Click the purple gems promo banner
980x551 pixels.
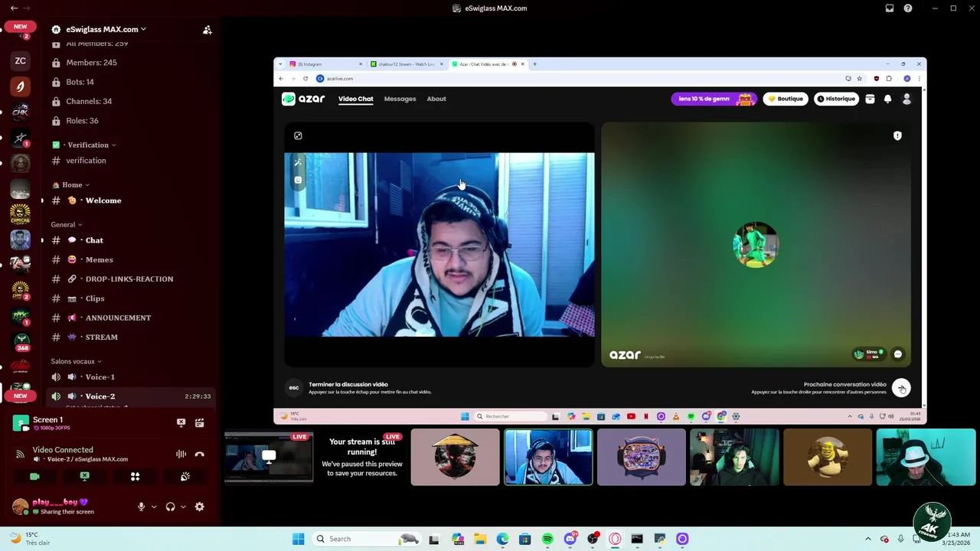pyautogui.click(x=714, y=99)
